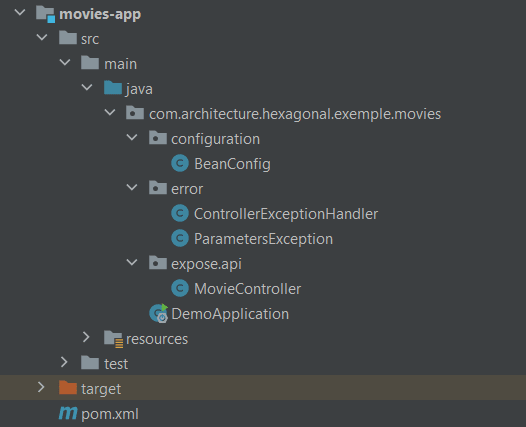Viewport: 526px width, 427px height.
Task: Collapse the main folder chevron
Action: tap(65, 62)
